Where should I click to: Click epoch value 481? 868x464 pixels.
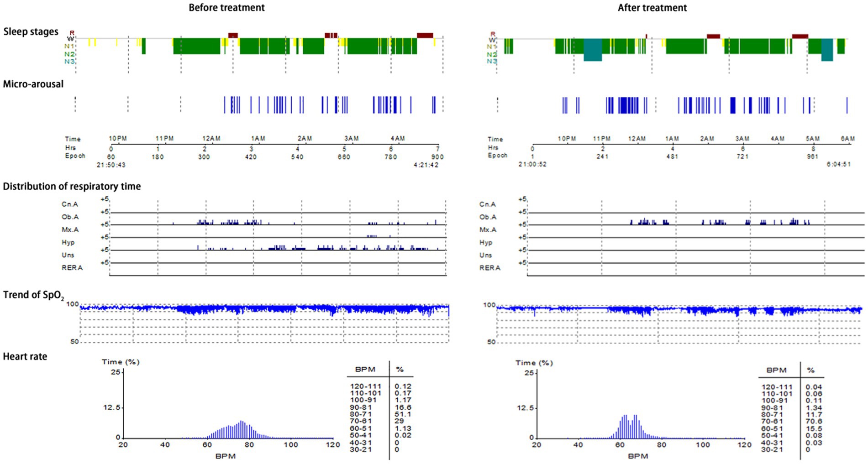[672, 156]
